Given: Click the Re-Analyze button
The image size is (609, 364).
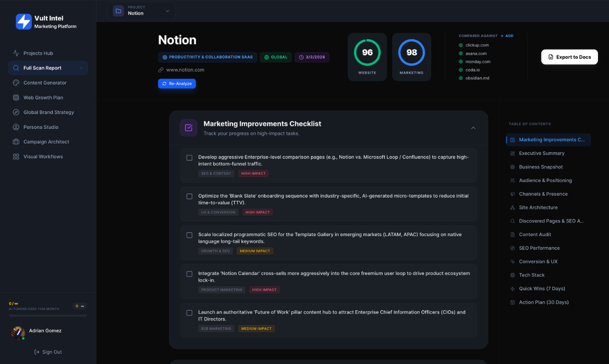Looking at the screenshot, I should pos(176,83).
